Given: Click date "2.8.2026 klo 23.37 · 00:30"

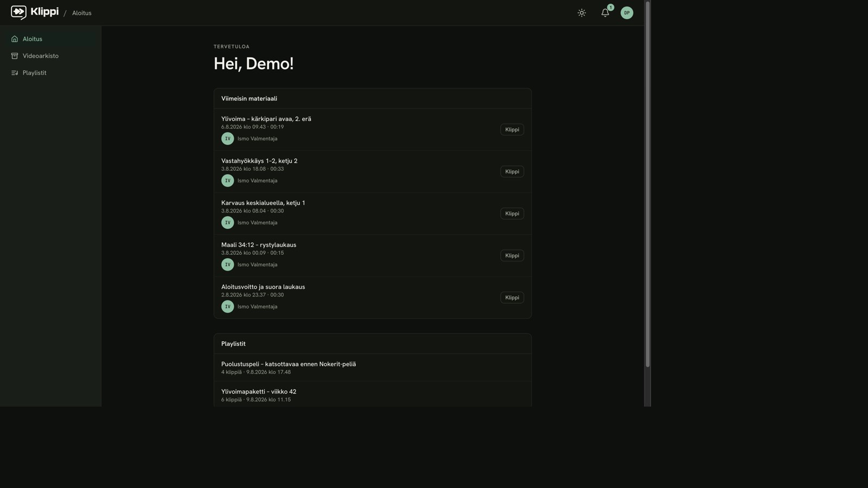Looking at the screenshot, I should pos(252,295).
